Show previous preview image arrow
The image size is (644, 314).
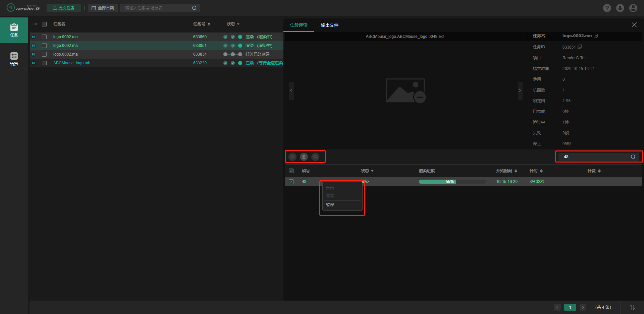click(291, 91)
